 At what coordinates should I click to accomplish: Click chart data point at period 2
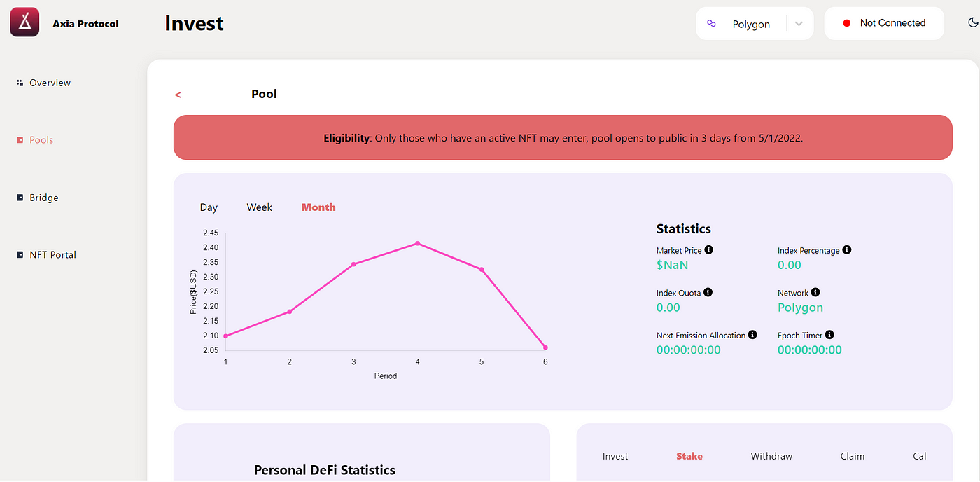click(290, 312)
